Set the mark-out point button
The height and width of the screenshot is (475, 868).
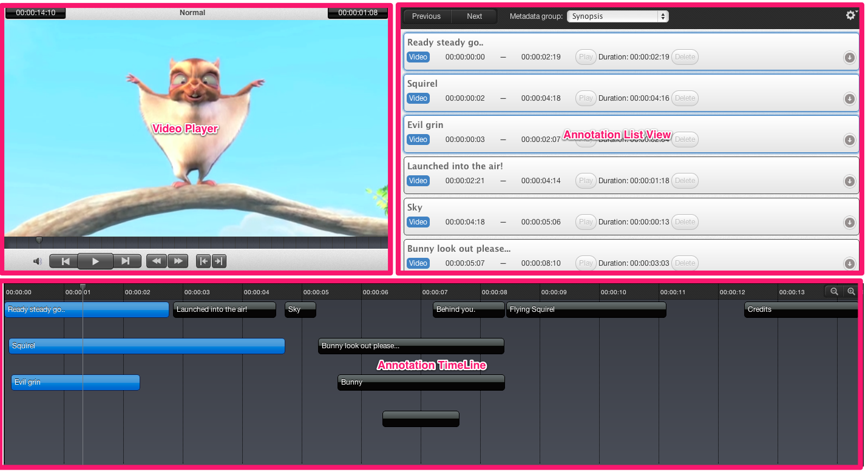pos(219,261)
